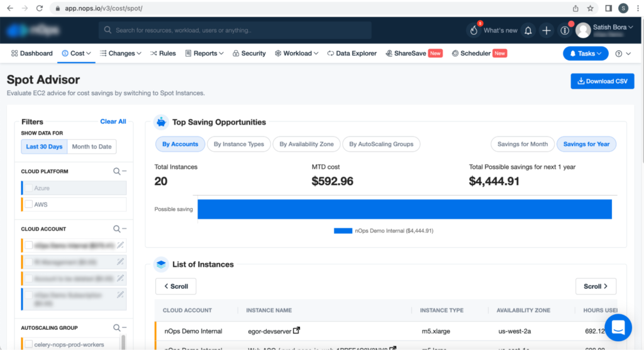
Task: Open browser side panel icon
Action: click(608, 8)
